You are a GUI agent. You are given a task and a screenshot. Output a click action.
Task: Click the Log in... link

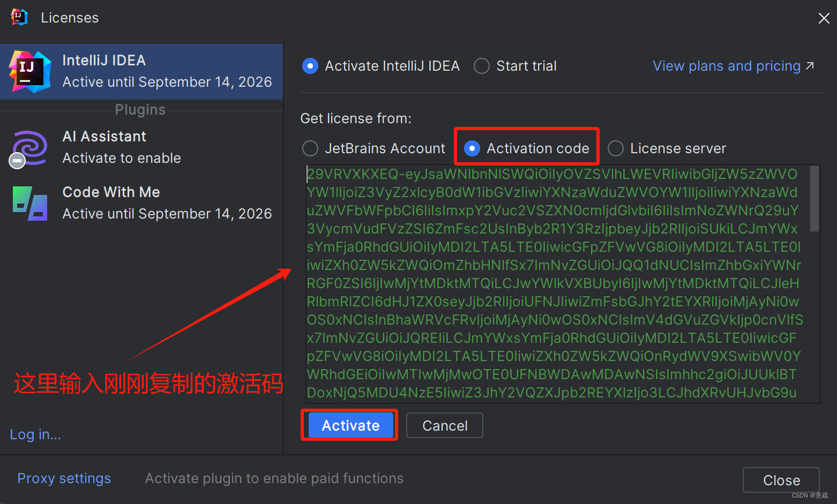click(x=35, y=434)
